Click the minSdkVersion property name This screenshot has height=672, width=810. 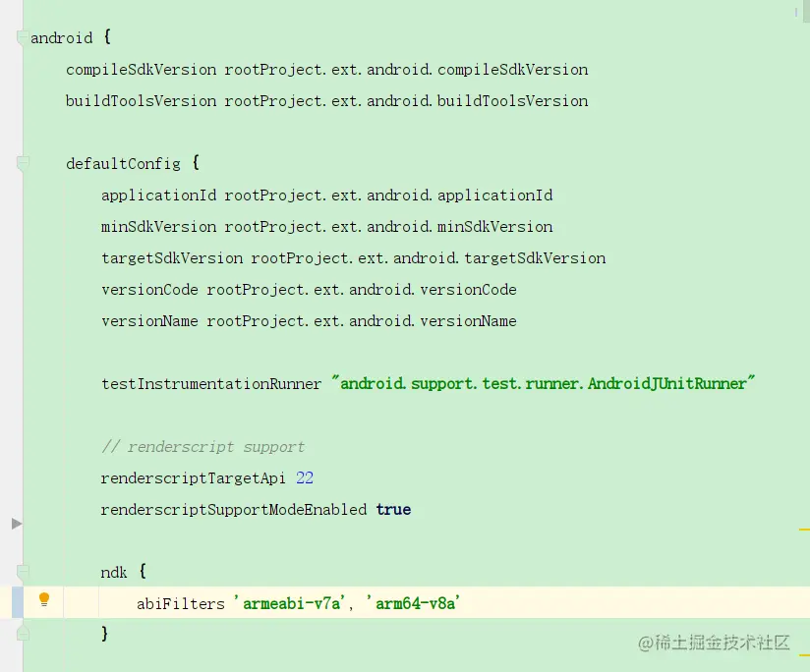(158, 227)
